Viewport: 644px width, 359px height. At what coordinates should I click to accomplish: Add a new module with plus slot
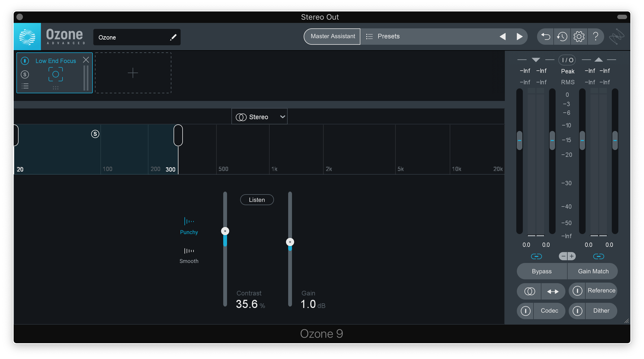pos(133,73)
